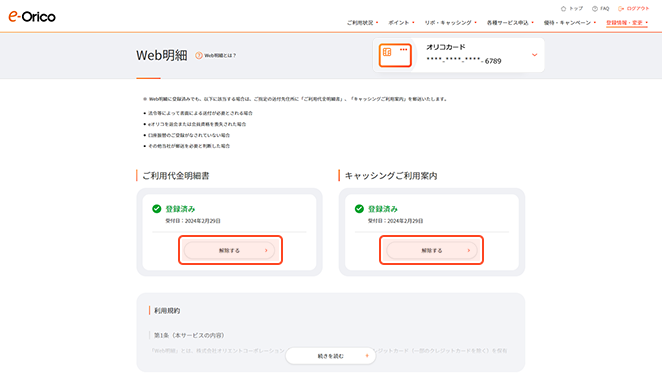Click 解除する under ご利用代金明細書

click(229, 250)
